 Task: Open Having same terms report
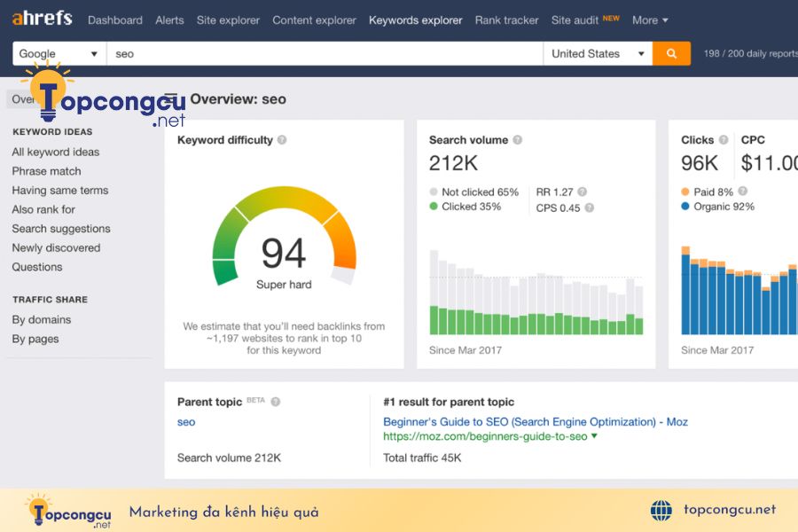coord(60,190)
